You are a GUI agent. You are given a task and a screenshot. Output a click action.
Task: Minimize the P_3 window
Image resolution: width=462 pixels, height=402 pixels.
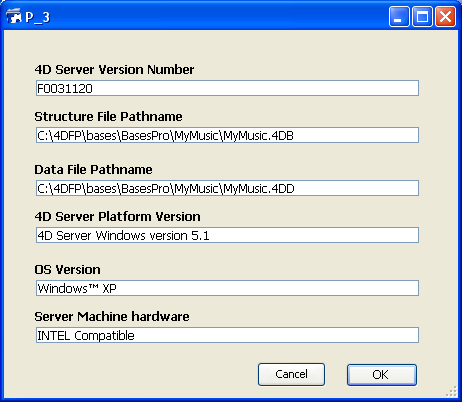click(399, 16)
